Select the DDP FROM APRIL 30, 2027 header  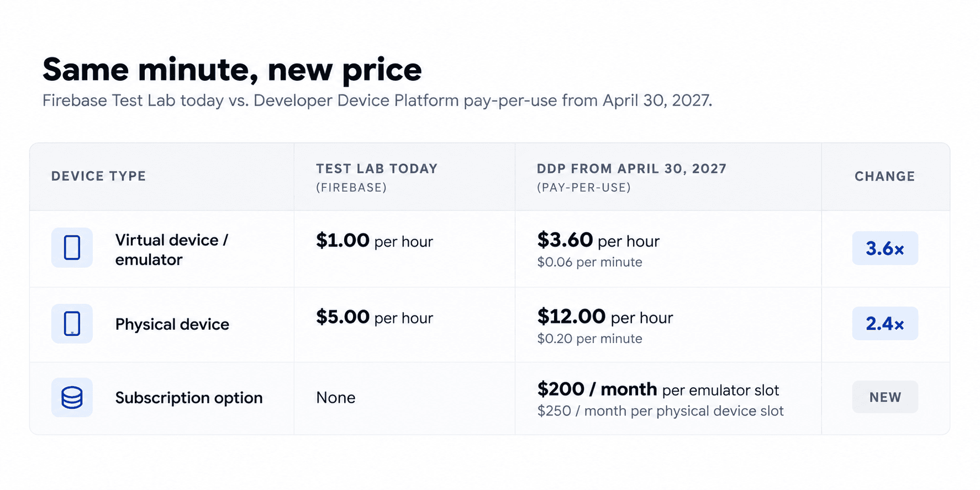(631, 177)
